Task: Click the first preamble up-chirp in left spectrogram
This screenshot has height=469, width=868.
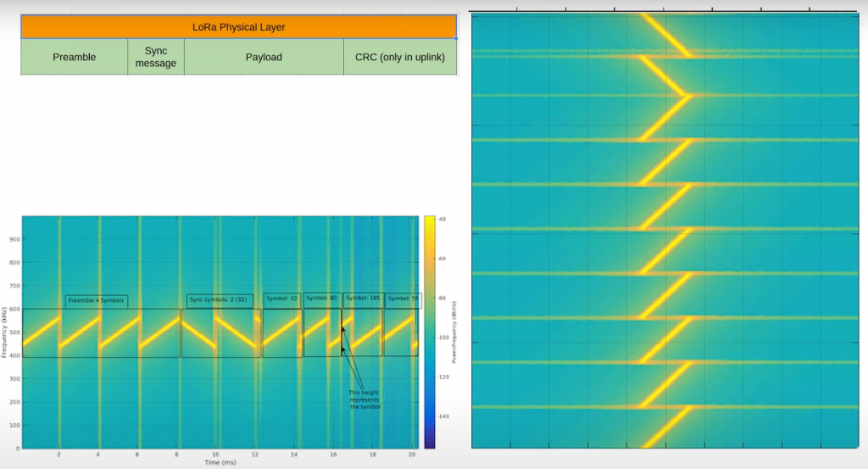Action: point(41,332)
